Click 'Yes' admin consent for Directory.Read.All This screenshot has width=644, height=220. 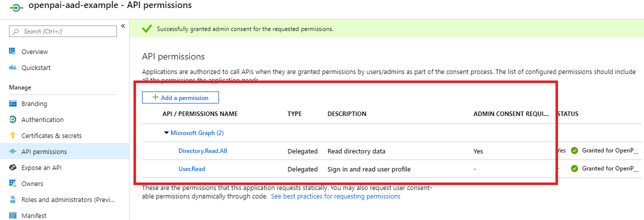click(x=478, y=151)
